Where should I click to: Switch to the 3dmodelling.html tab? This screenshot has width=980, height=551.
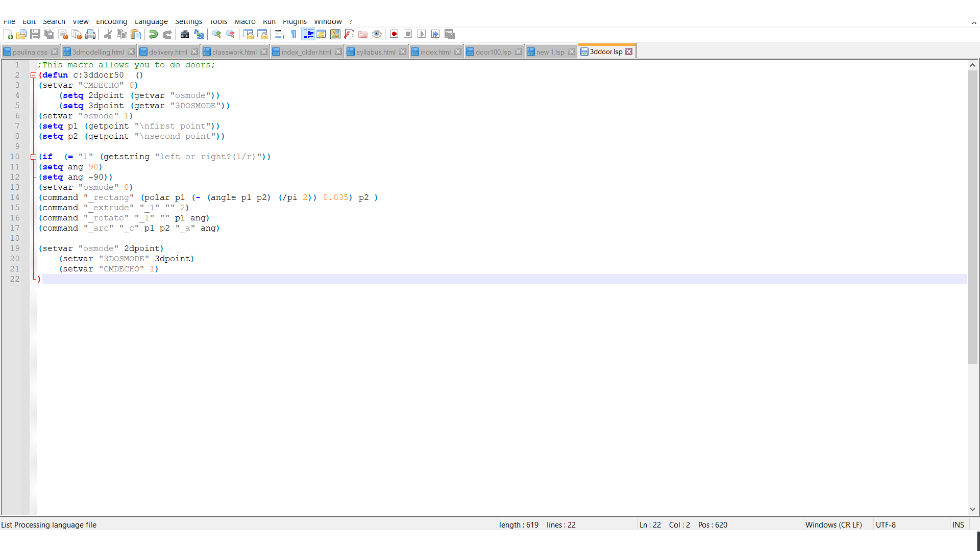pos(98,52)
